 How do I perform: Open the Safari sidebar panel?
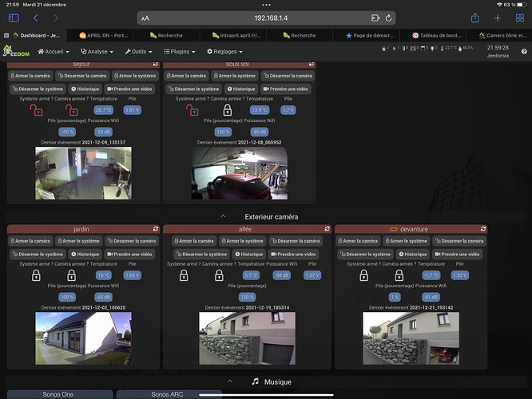14,18
